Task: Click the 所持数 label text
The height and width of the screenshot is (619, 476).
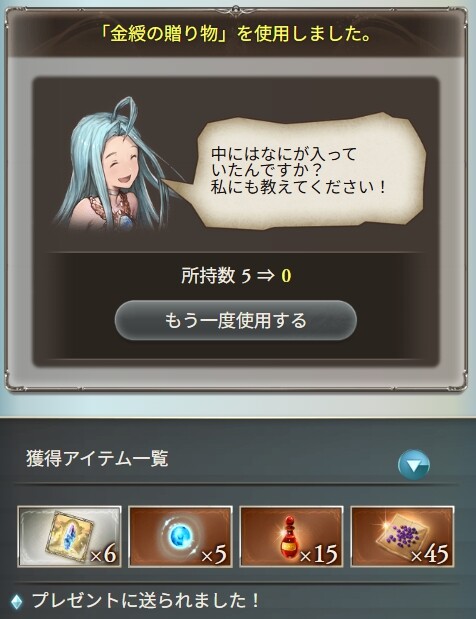Action: tap(208, 275)
